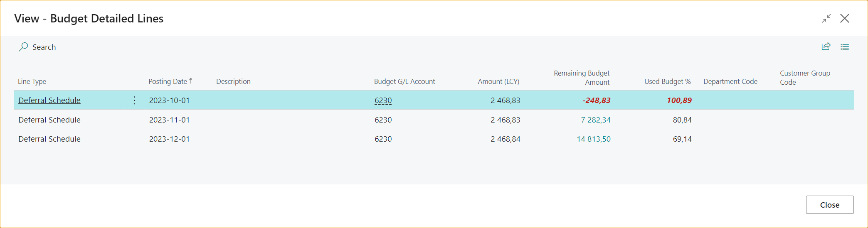
Task: Click G/L account 6230 in November row
Action: pos(383,120)
